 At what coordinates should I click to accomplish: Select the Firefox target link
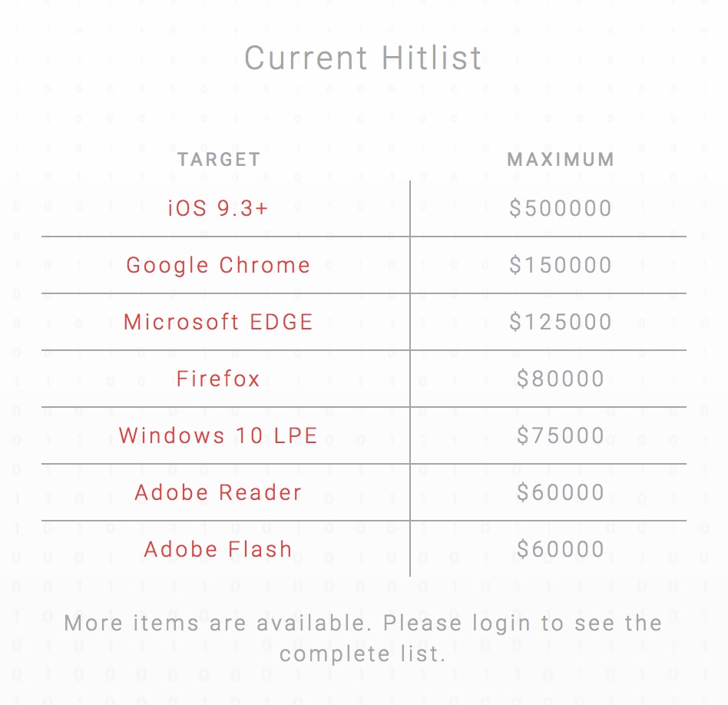point(218,379)
